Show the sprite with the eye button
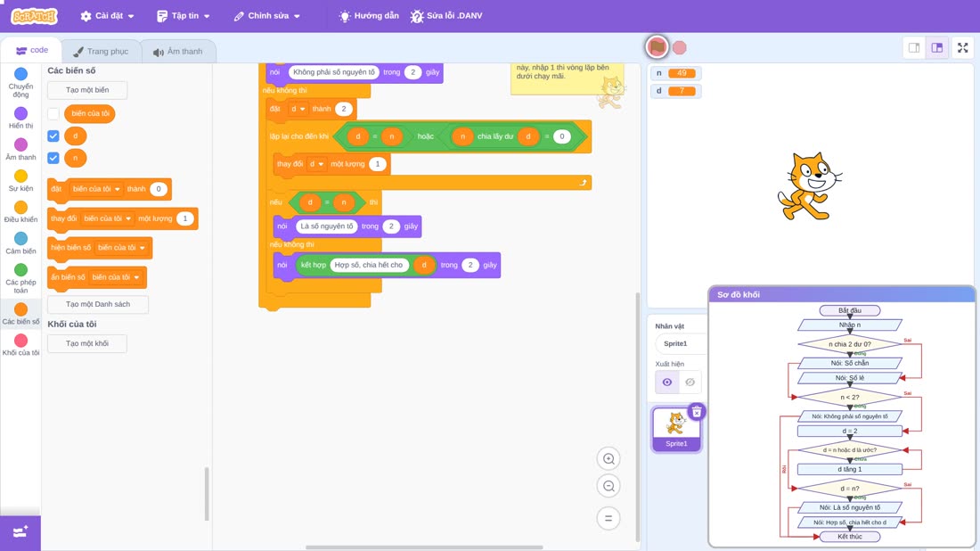The width and height of the screenshot is (980, 551). click(667, 382)
